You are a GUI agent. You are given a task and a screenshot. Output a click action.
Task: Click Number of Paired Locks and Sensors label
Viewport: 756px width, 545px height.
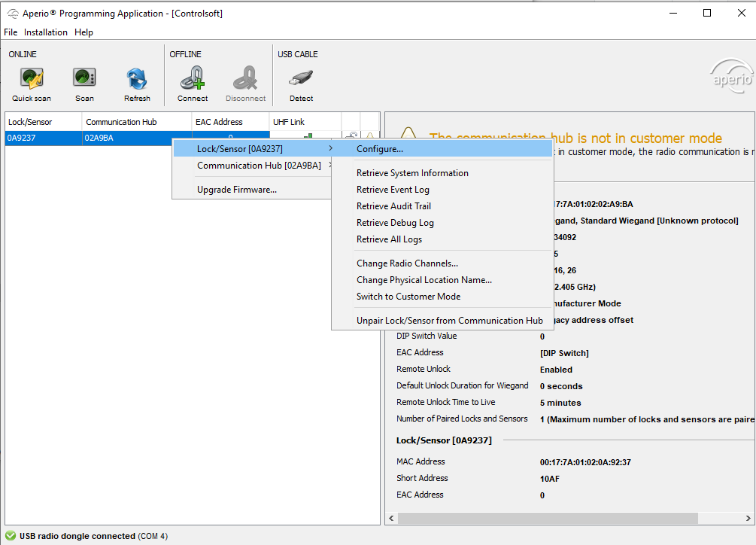(462, 419)
